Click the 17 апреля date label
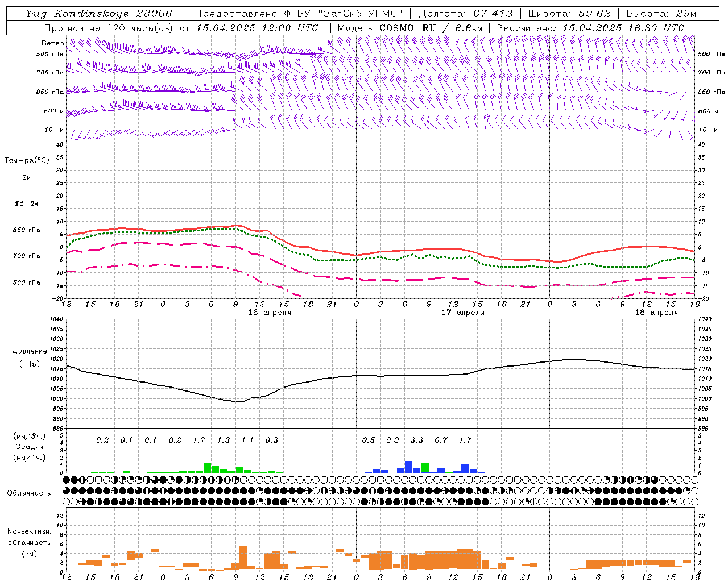This screenshot has width=728, height=582. 463,313
